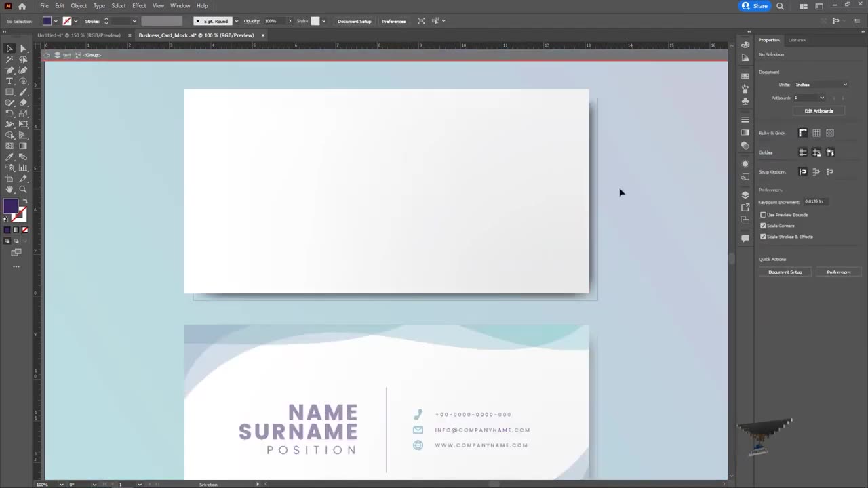The image size is (868, 488).
Task: Swap fill and stroke colors
Action: 25,202
